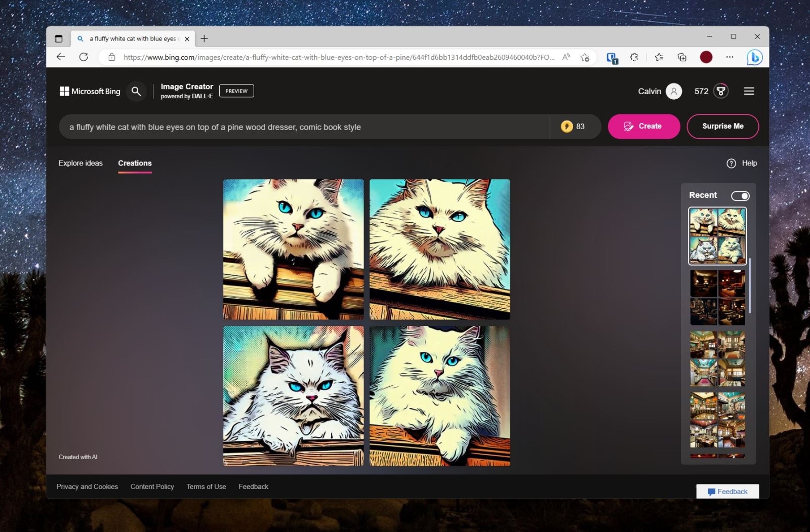Open the Bing Discover sidebar icon

point(754,57)
